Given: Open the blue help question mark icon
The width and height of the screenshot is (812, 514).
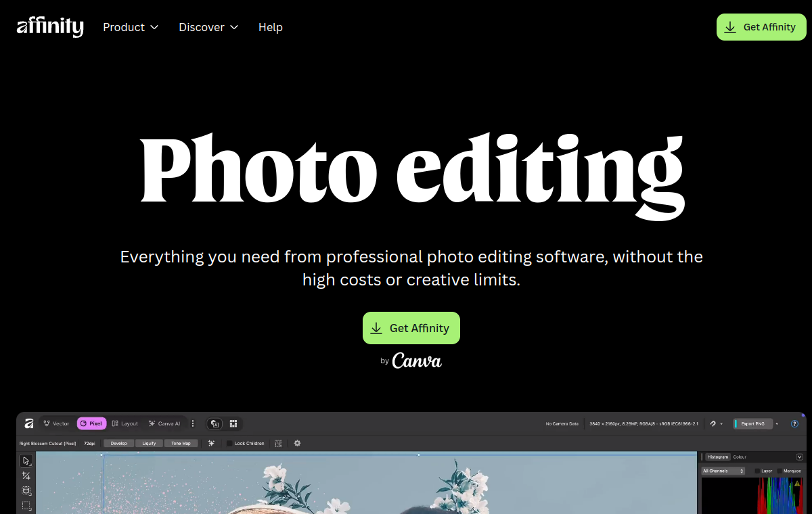Looking at the screenshot, I should 794,424.
